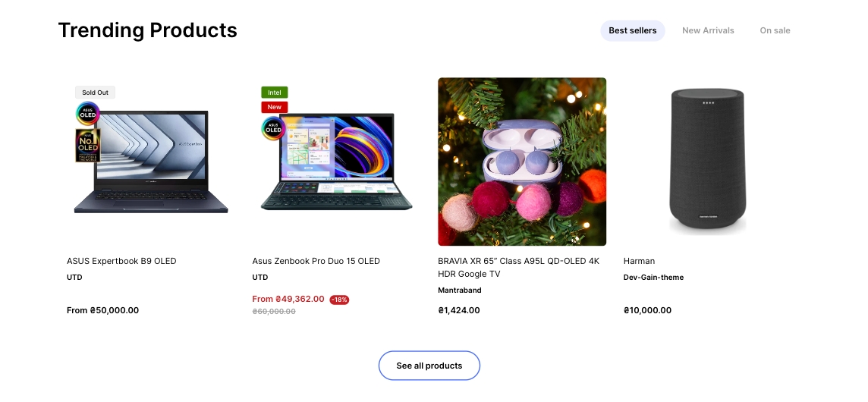This screenshot has width=868, height=402.
Task: Click the Sold Out label badge
Action: point(95,93)
